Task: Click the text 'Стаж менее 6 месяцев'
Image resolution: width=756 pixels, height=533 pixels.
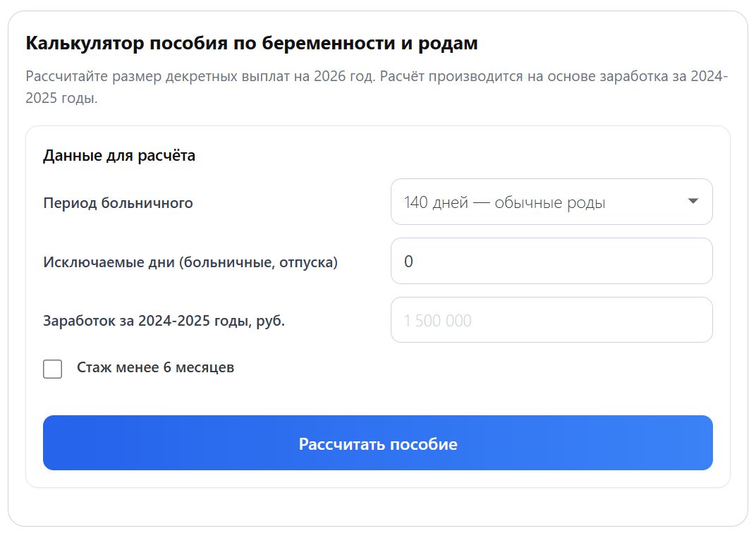Action: pos(155,367)
